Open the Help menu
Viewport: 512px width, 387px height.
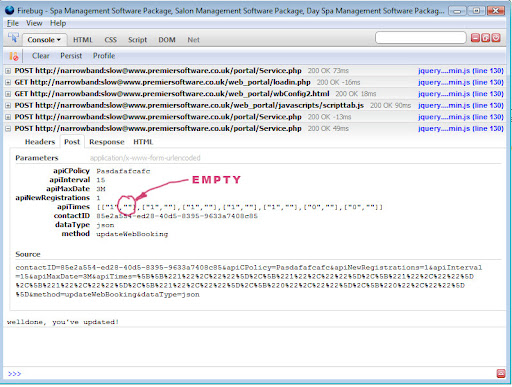(x=58, y=23)
